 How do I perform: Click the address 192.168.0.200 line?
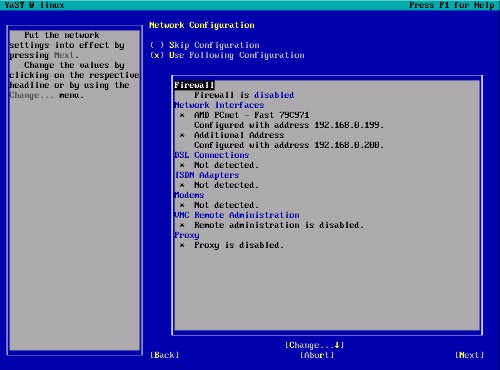point(289,145)
